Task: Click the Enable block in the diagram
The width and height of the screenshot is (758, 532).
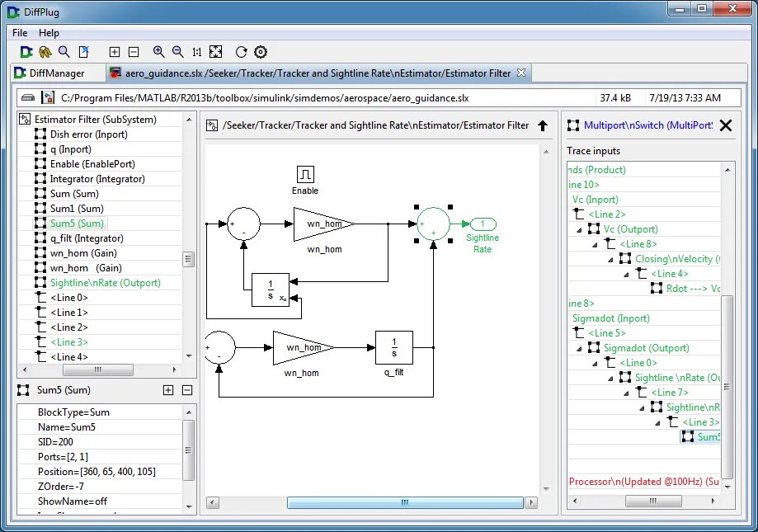Action: pyautogui.click(x=305, y=174)
